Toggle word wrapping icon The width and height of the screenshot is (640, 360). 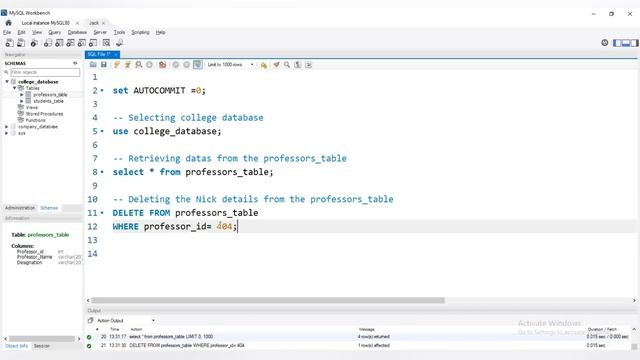point(309,65)
